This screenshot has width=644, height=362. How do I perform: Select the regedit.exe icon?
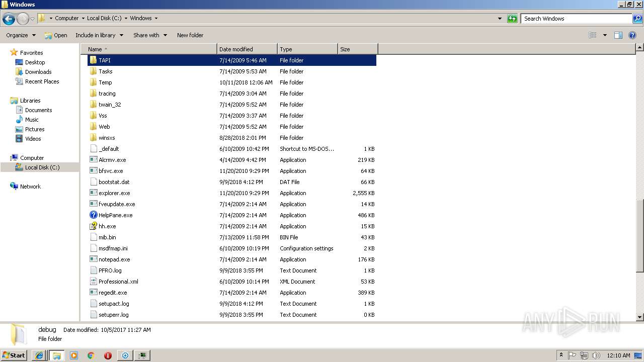coord(93,293)
